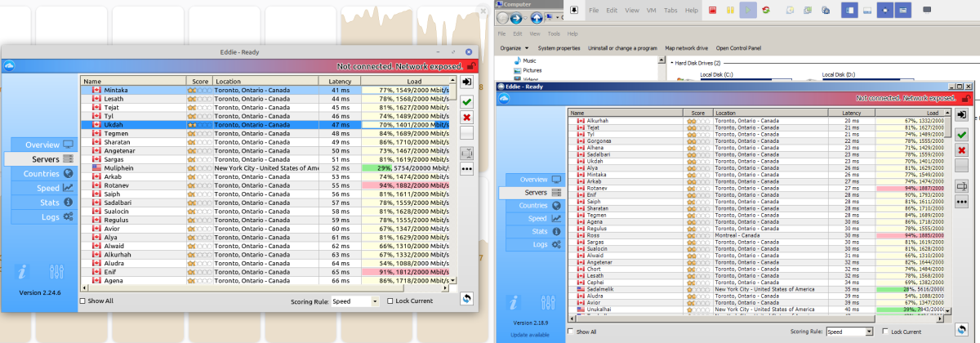Image resolution: width=980 pixels, height=343 pixels.
Task: Open three-dots more options in left Eddie
Action: click(466, 168)
